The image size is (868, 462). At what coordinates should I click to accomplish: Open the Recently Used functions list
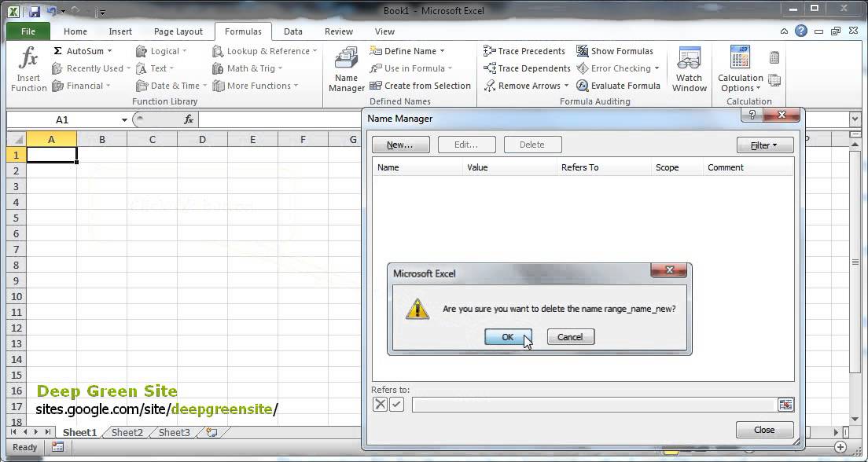(x=91, y=68)
